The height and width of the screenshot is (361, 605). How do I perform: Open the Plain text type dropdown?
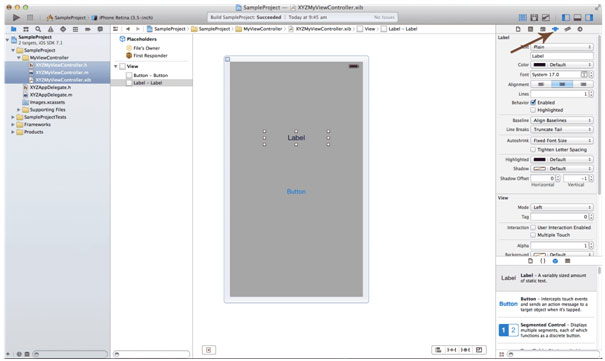pos(562,47)
